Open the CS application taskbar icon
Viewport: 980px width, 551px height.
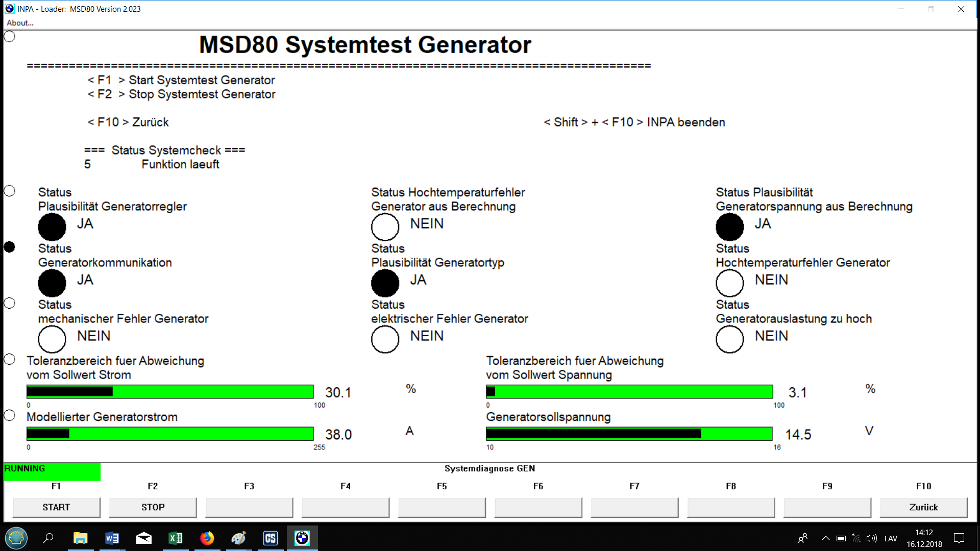coord(270,538)
